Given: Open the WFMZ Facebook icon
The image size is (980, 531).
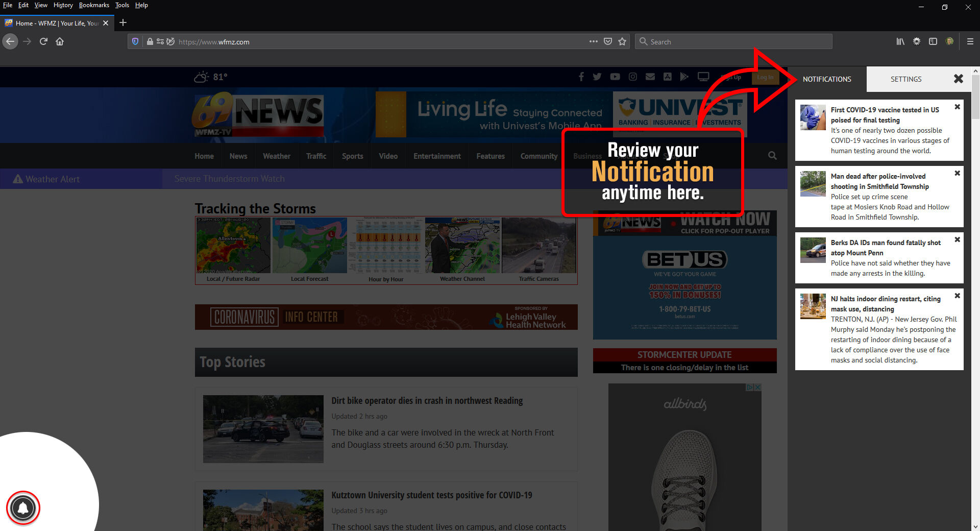Looking at the screenshot, I should click(x=581, y=77).
